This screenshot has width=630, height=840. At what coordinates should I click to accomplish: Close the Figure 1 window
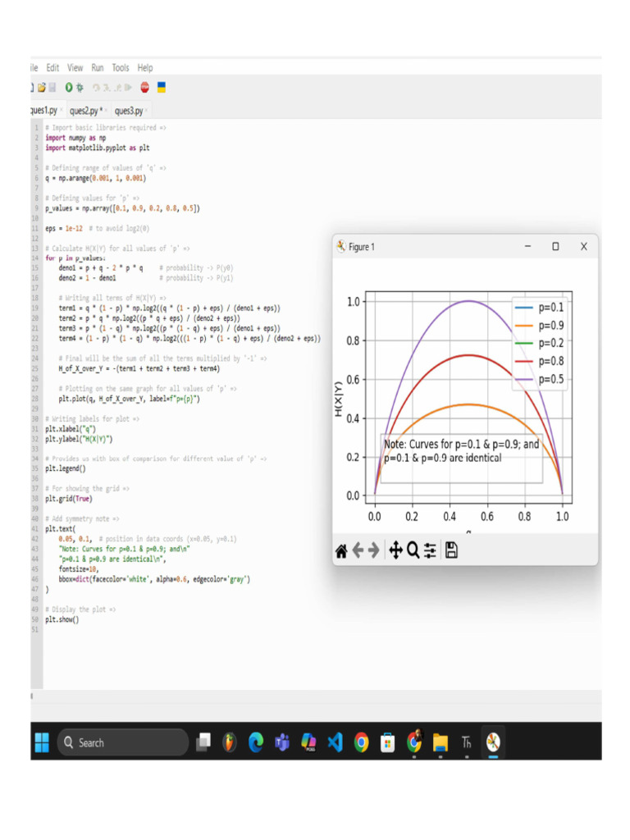pyautogui.click(x=584, y=246)
